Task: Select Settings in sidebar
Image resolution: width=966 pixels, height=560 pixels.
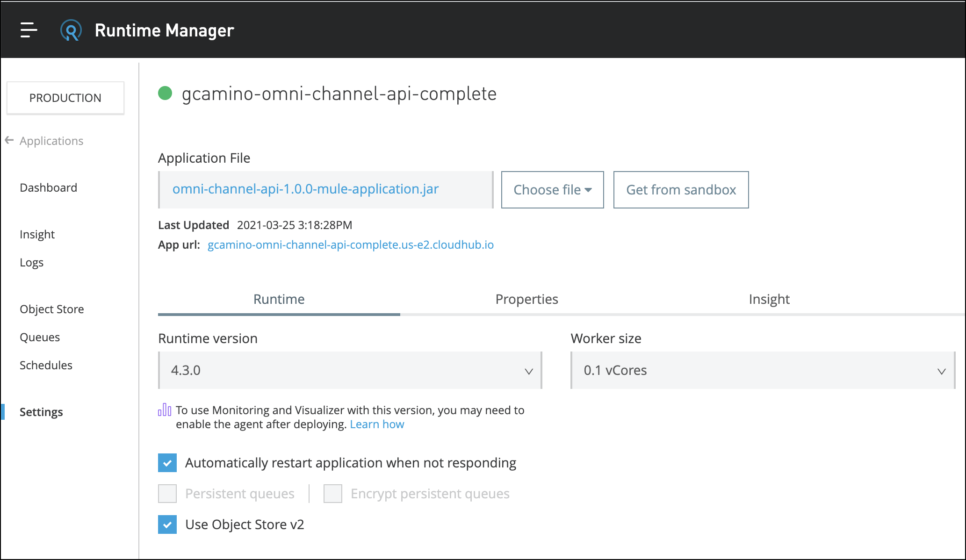Action: [x=41, y=412]
